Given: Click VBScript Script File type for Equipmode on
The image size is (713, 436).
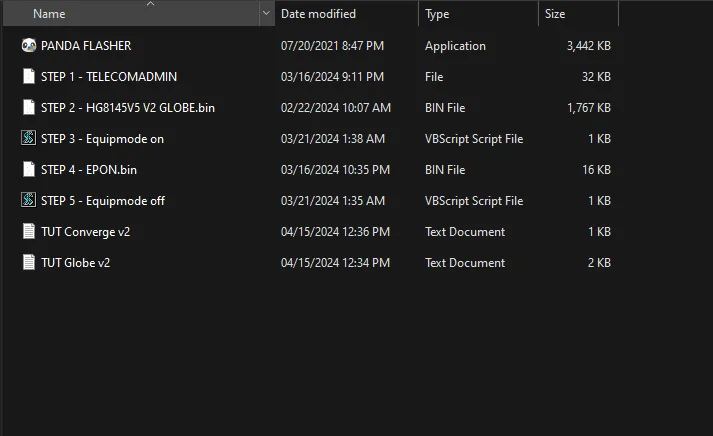Looking at the screenshot, I should (474, 139).
